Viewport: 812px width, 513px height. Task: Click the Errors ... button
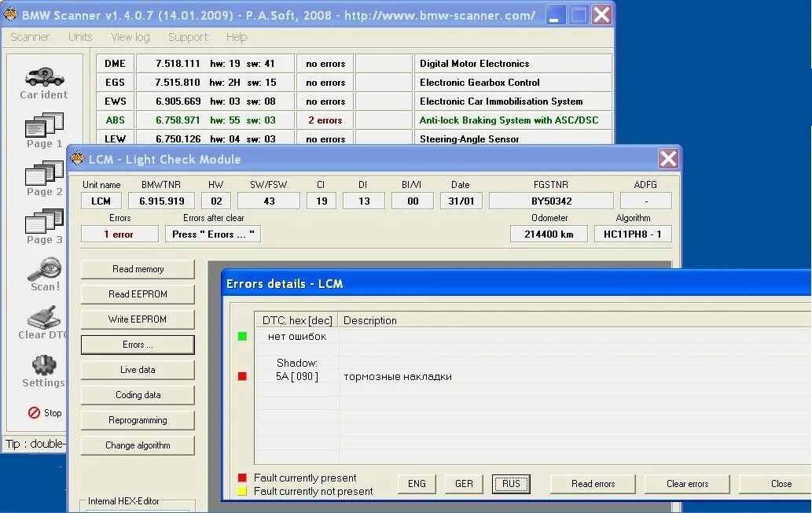coord(138,345)
